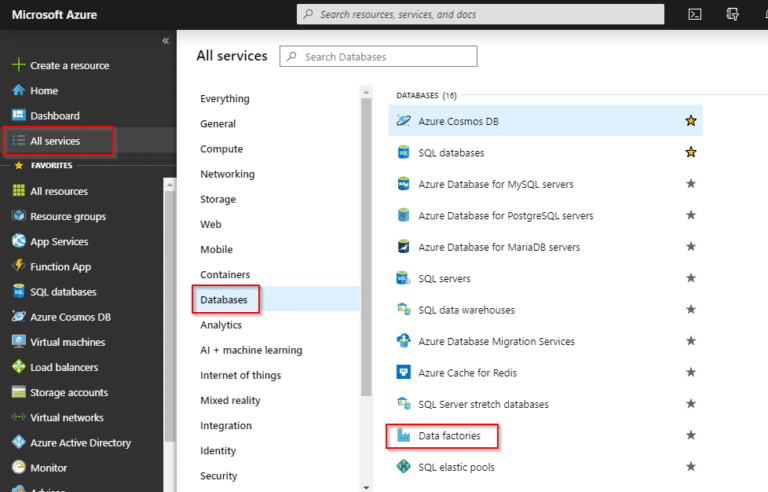Remove SQL databases from favorites via star

[690, 153]
